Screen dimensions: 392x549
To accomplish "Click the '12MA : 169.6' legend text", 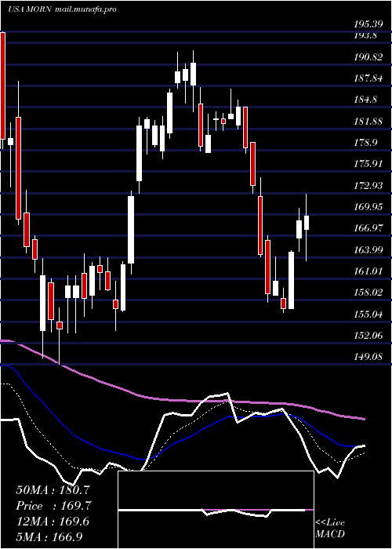I will pos(53,522).
